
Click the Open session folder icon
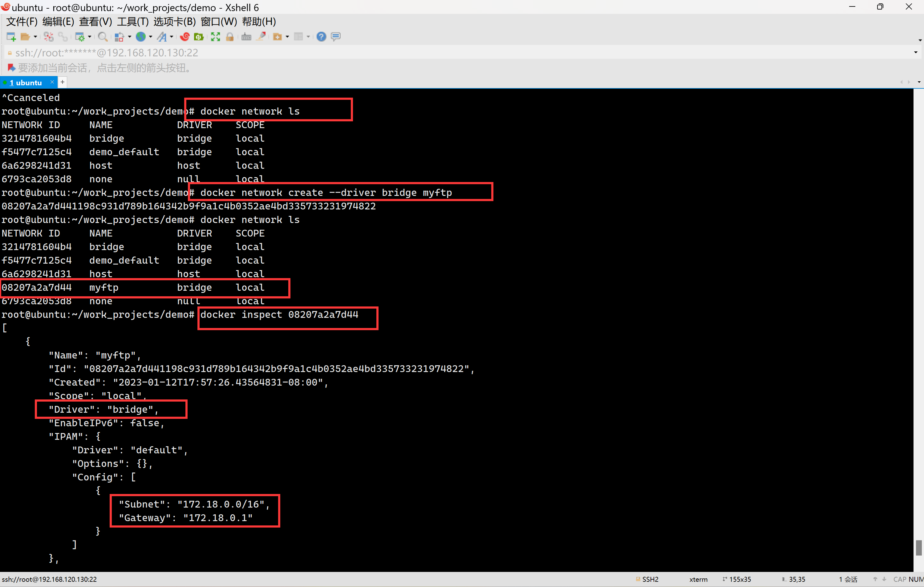click(x=25, y=37)
